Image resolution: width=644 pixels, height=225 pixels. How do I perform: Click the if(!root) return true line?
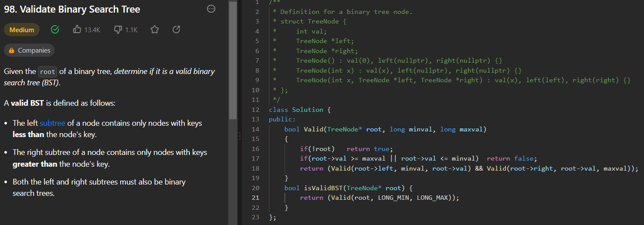point(346,149)
